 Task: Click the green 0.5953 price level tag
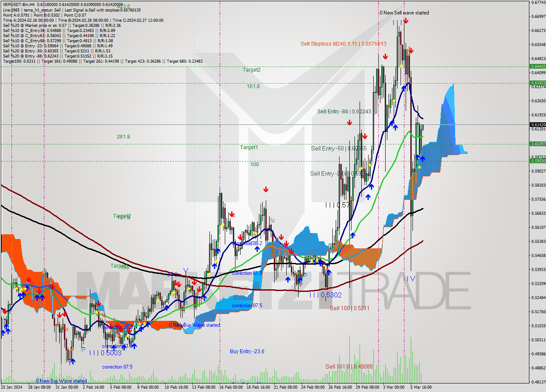537,161
